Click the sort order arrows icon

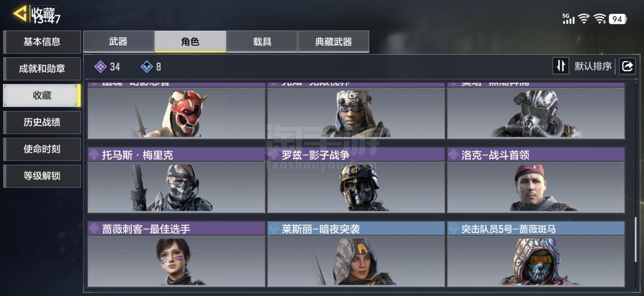[560, 66]
